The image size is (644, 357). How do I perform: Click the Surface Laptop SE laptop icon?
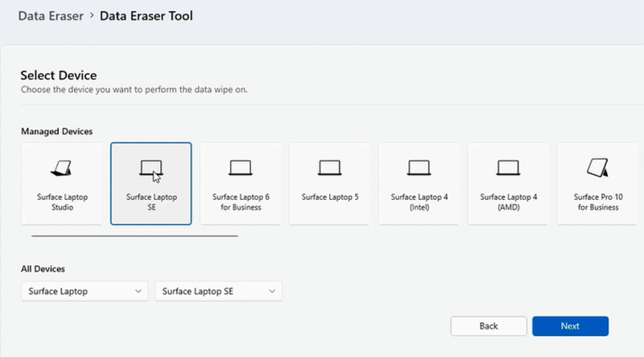coord(151,168)
